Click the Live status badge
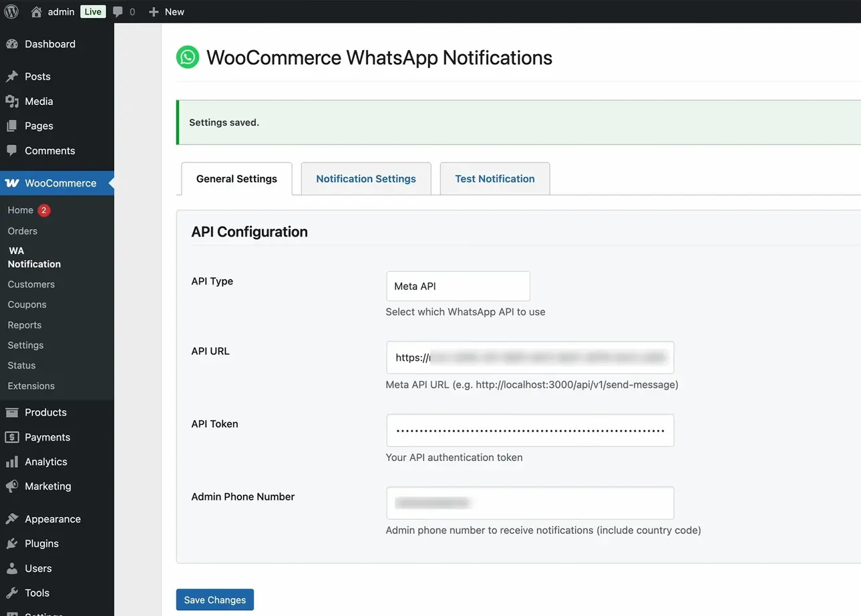861x616 pixels. coord(93,11)
